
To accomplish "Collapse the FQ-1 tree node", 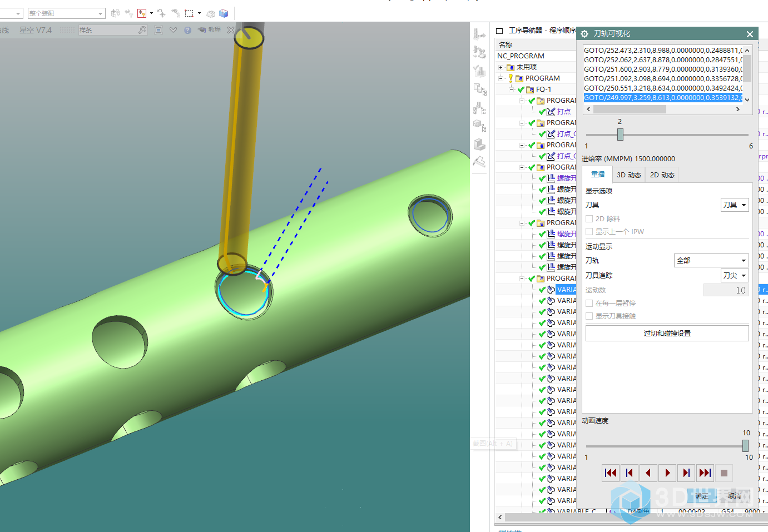I will click(x=512, y=90).
